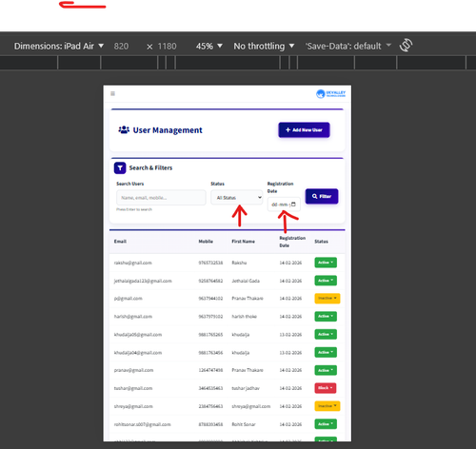The height and width of the screenshot is (449, 476).
Task: Select the rohitsonar.s007@gmail.com email cell
Action: click(142, 424)
